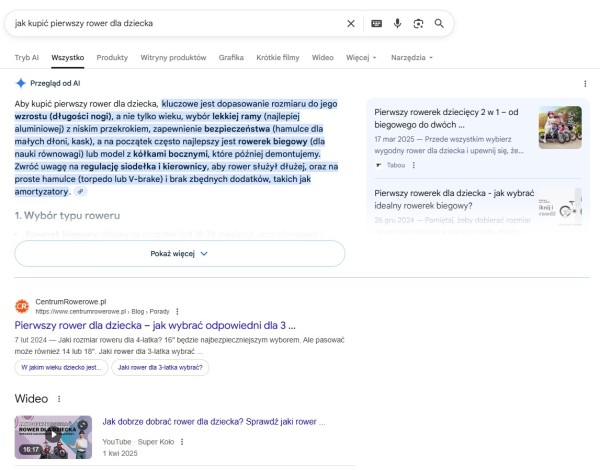Play the 16:17 video thumbnail
600x470 pixels.
[53, 437]
